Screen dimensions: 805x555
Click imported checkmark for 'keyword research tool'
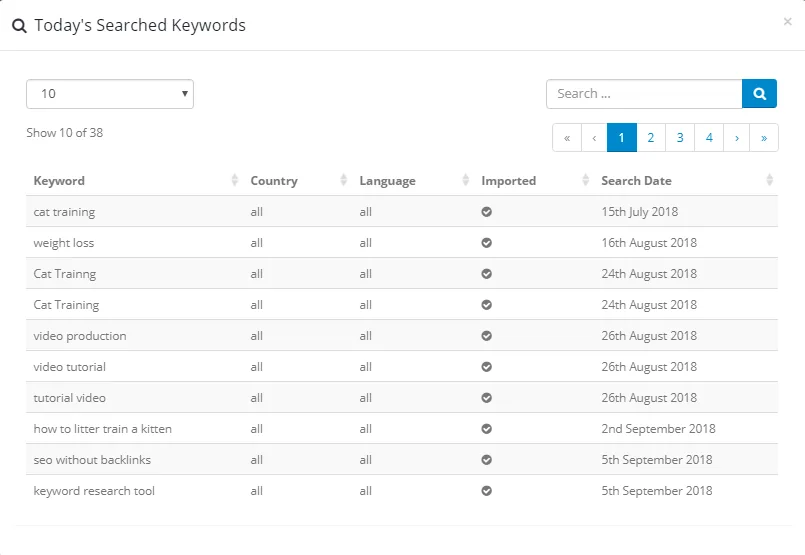(x=487, y=491)
